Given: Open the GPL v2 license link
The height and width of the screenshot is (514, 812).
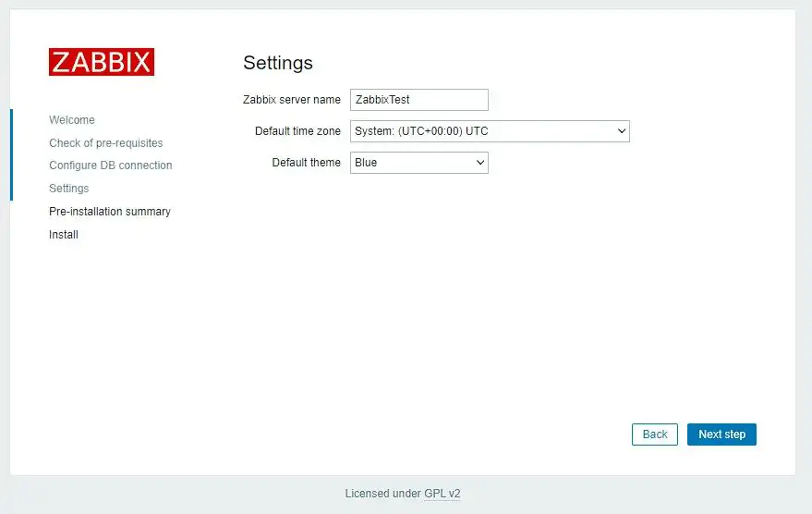Looking at the screenshot, I should pyautogui.click(x=442, y=494).
